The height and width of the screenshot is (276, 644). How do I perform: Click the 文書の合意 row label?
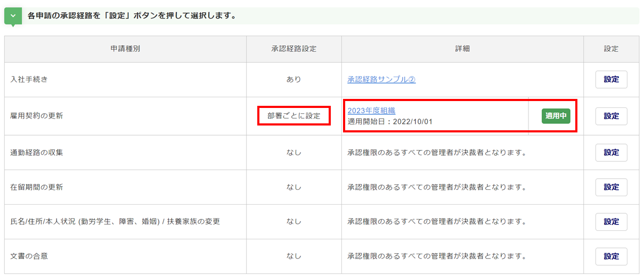click(x=29, y=256)
